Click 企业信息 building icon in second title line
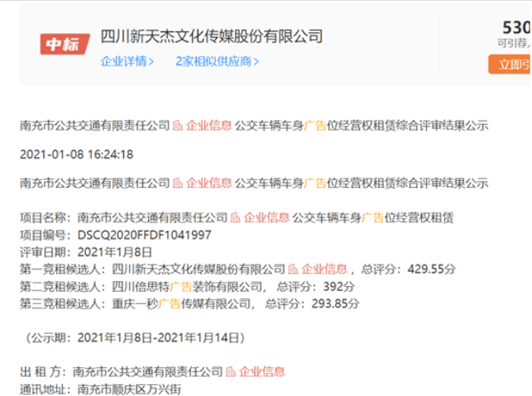532x396 pixels. tap(178, 184)
